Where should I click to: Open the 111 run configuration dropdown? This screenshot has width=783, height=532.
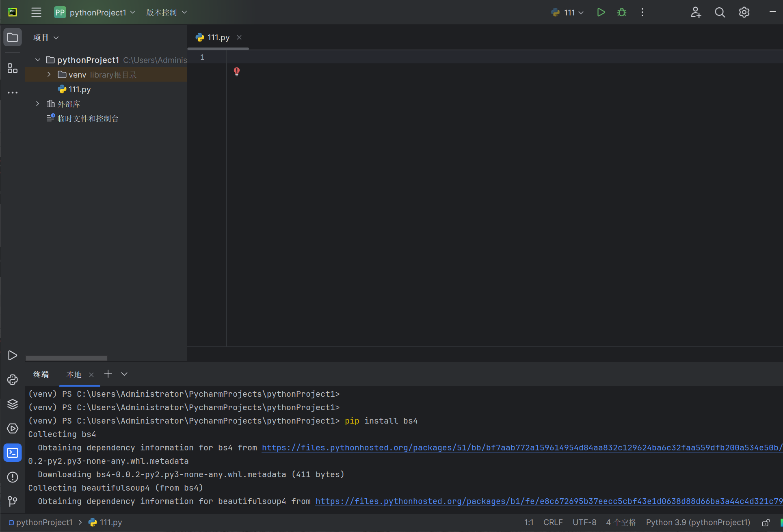pos(568,13)
